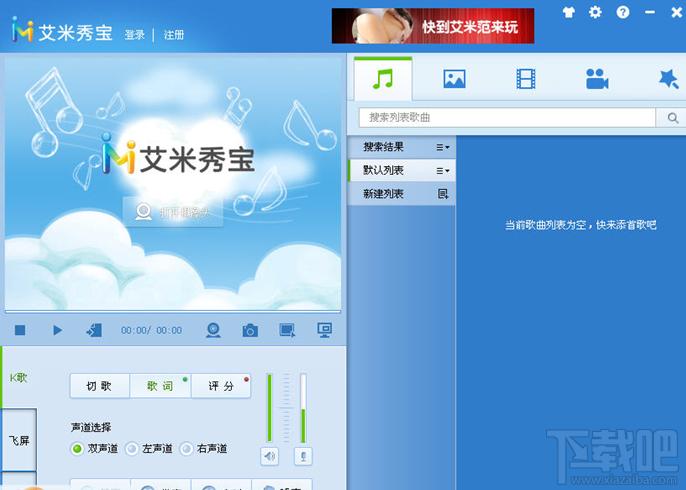The height and width of the screenshot is (490, 686).
Task: Take a snapshot with the camera icon
Action: pyautogui.click(x=249, y=330)
